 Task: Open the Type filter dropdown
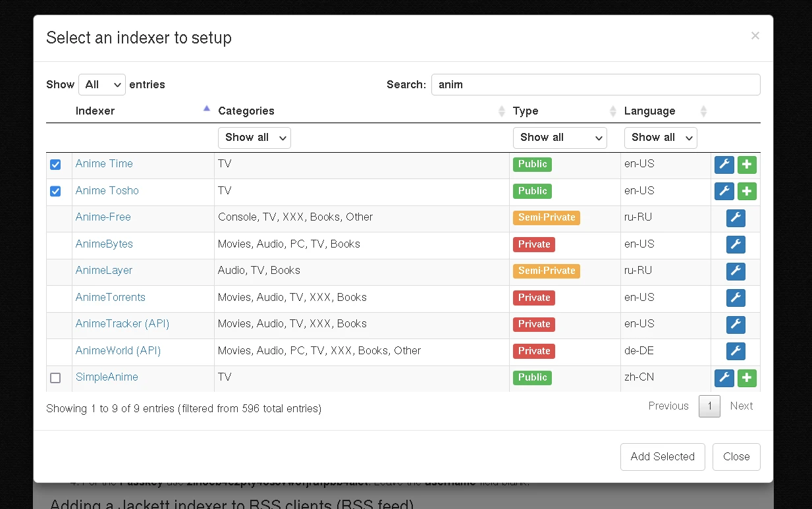(560, 138)
